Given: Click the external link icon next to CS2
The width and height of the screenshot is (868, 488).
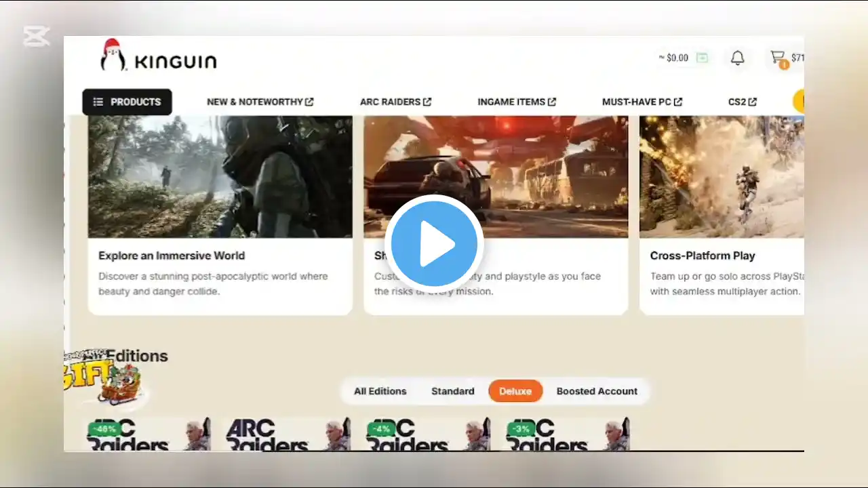Looking at the screenshot, I should (x=753, y=102).
